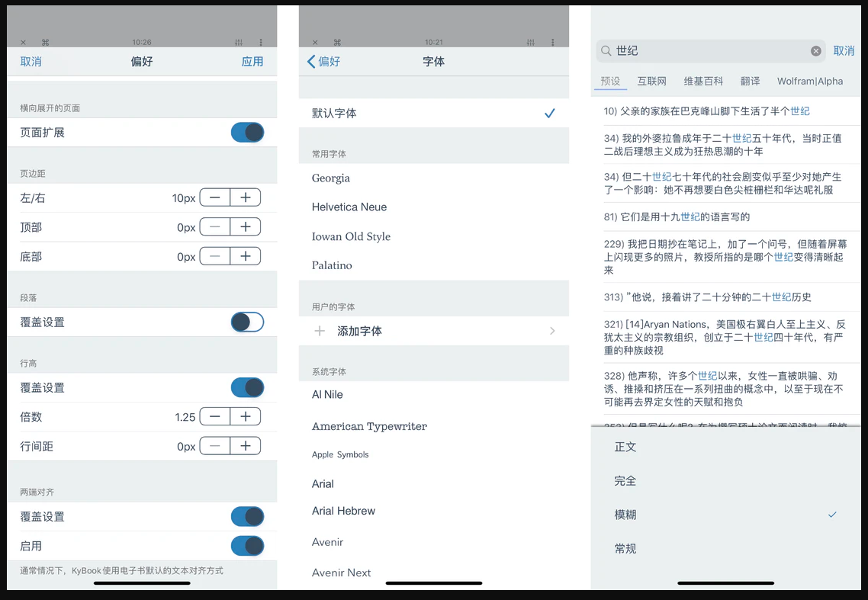Screen dimensions: 868x600
Task: Toggle 页面扩展 off
Action: click(246, 132)
